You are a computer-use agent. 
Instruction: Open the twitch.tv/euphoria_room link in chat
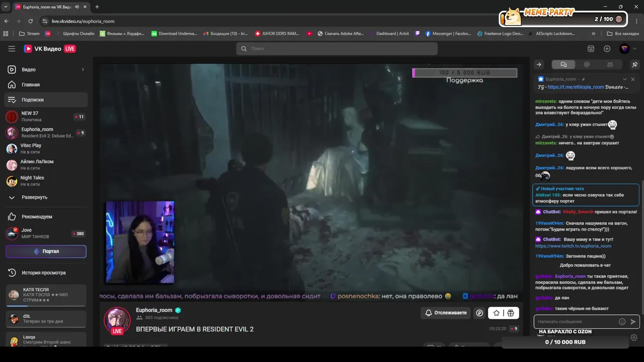(x=573, y=246)
